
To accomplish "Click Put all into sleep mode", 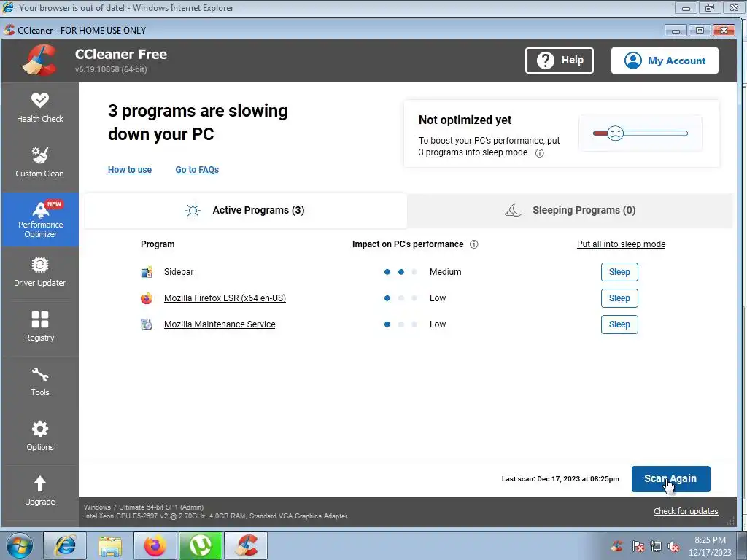I will [622, 244].
